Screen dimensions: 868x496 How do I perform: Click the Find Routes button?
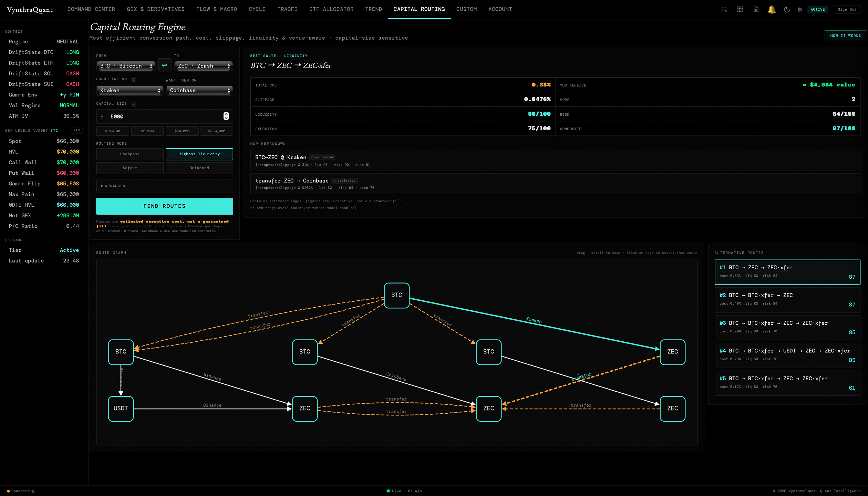point(165,206)
